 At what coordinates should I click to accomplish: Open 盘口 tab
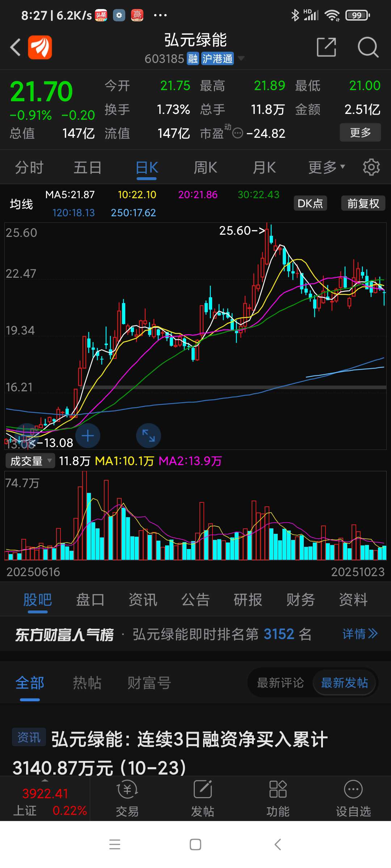coord(90,600)
